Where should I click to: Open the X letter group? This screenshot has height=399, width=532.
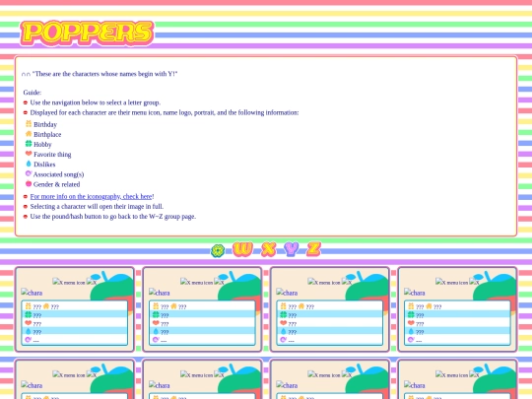point(268,249)
